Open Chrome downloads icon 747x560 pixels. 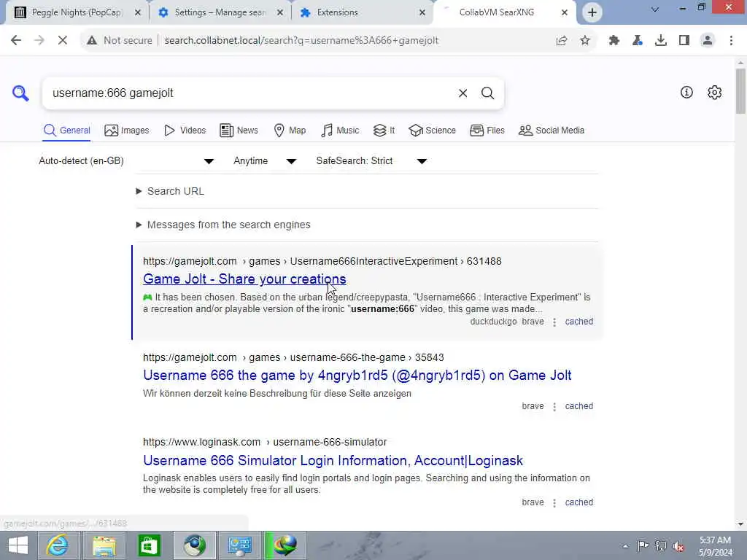tap(661, 41)
